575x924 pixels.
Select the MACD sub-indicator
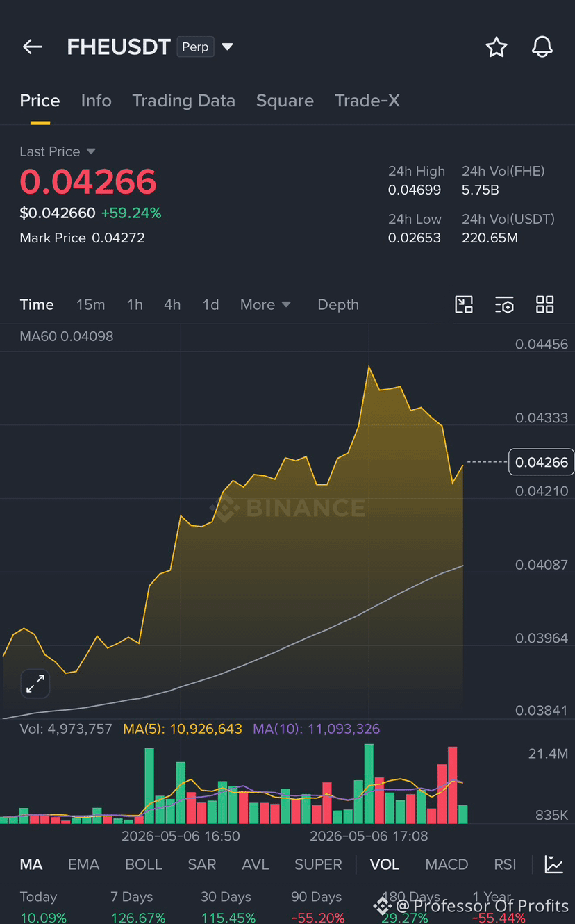click(x=447, y=864)
